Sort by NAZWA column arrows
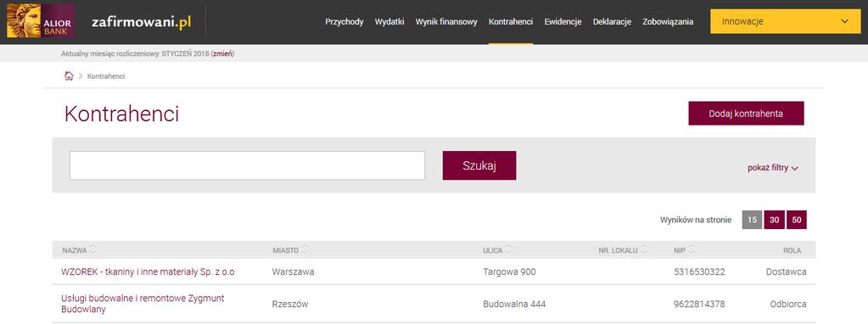Image resolution: width=868 pixels, height=324 pixels. (x=92, y=250)
